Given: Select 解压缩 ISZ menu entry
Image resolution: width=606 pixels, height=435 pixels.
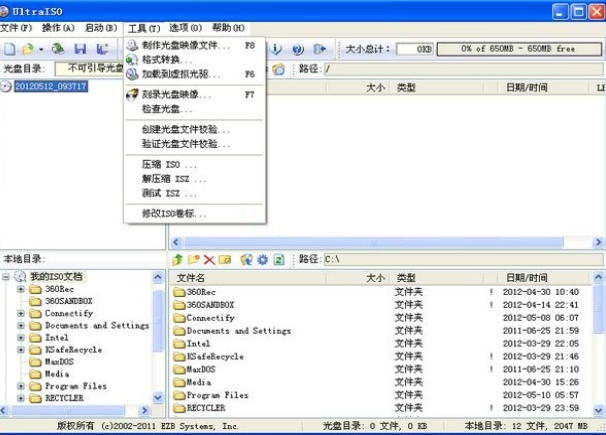Looking at the screenshot, I should 194,179.
